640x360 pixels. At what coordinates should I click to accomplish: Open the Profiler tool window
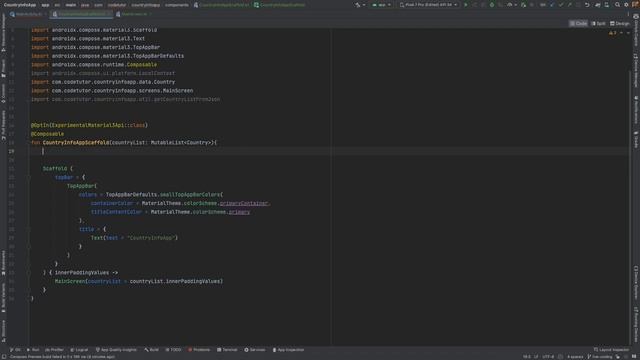pyautogui.click(x=54, y=350)
